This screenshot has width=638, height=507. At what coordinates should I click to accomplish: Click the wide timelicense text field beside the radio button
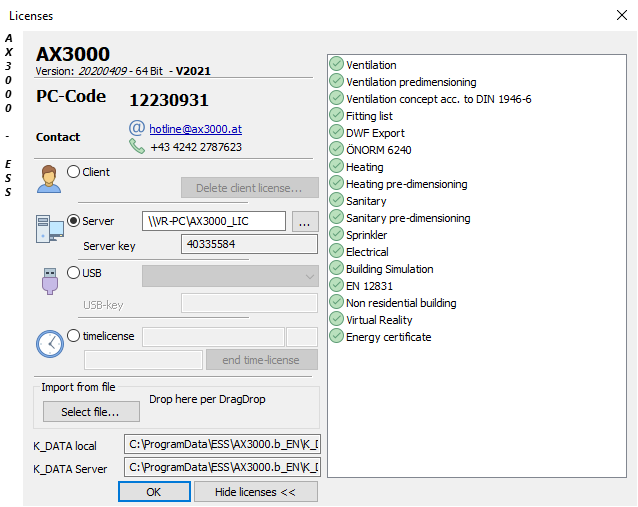click(x=213, y=337)
